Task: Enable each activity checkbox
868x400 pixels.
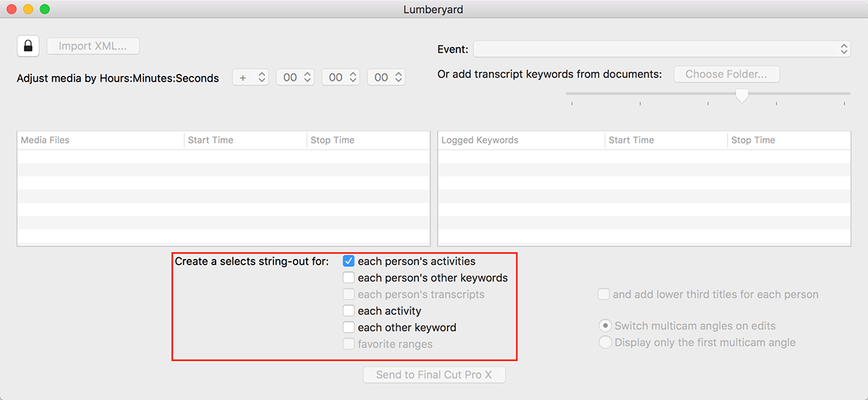Action: (349, 311)
